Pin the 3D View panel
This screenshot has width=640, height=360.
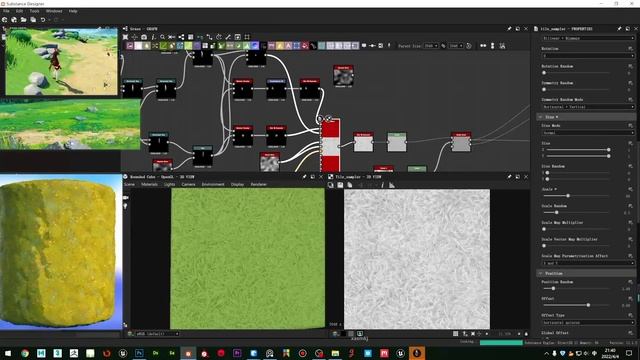point(304,177)
